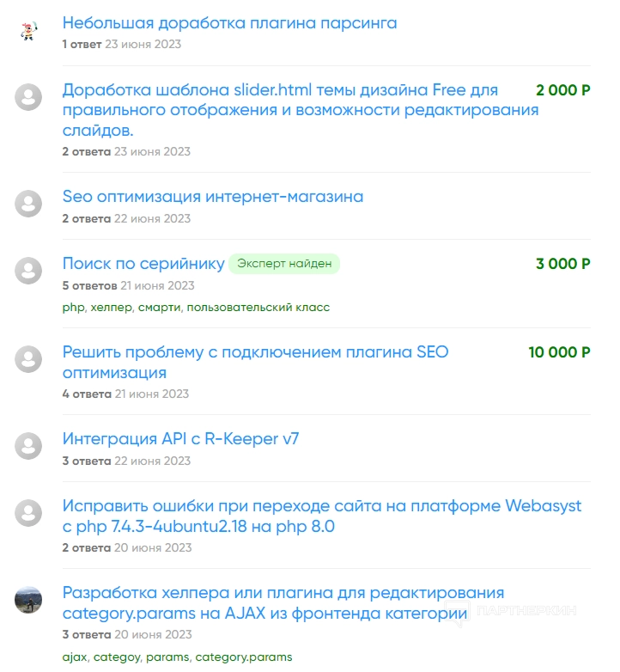Click avatar next to Seo оптимизация task
The image size is (620, 672).
28,204
